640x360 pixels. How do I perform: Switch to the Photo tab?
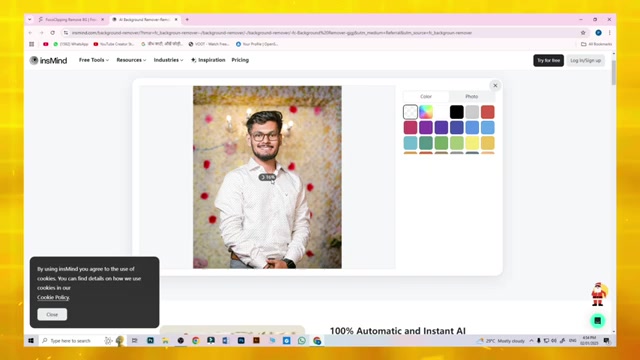pyautogui.click(x=471, y=96)
